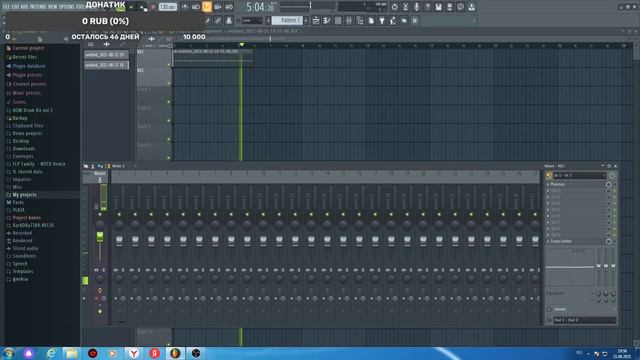Viewport: 640px width, 360px height.
Task: Select second untitled audio clip in picker
Action: [106, 65]
